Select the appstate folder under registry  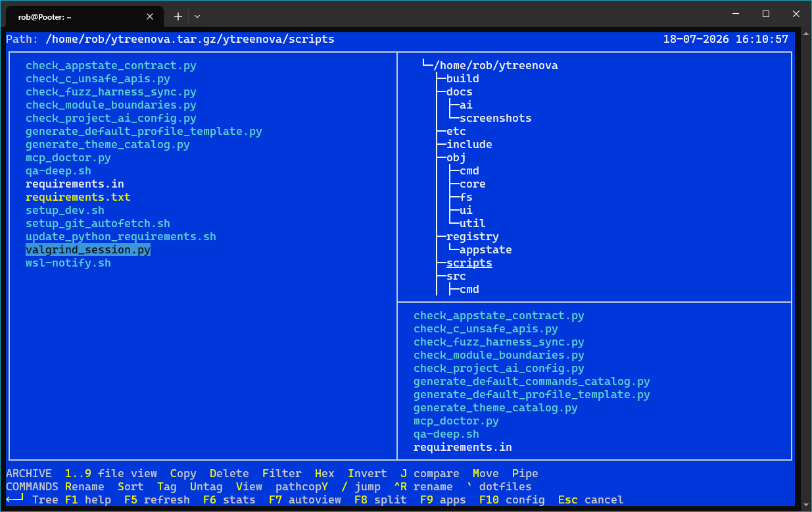coord(486,250)
